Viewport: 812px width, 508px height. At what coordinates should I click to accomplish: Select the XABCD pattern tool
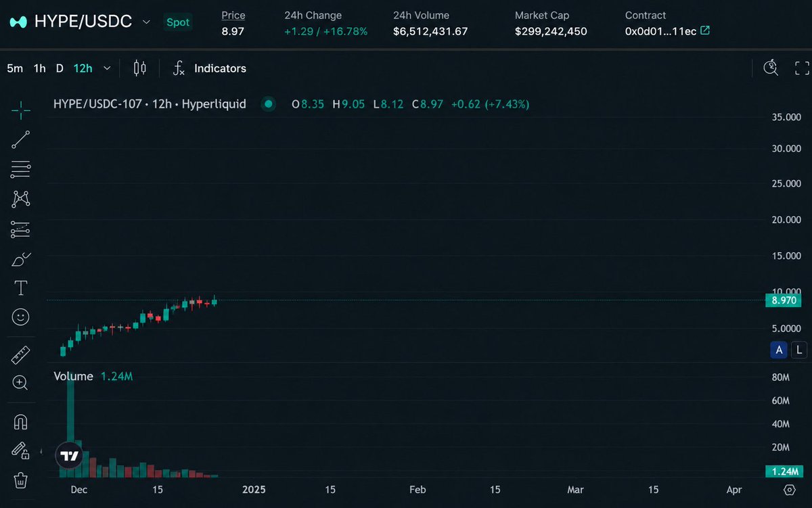[x=20, y=199]
